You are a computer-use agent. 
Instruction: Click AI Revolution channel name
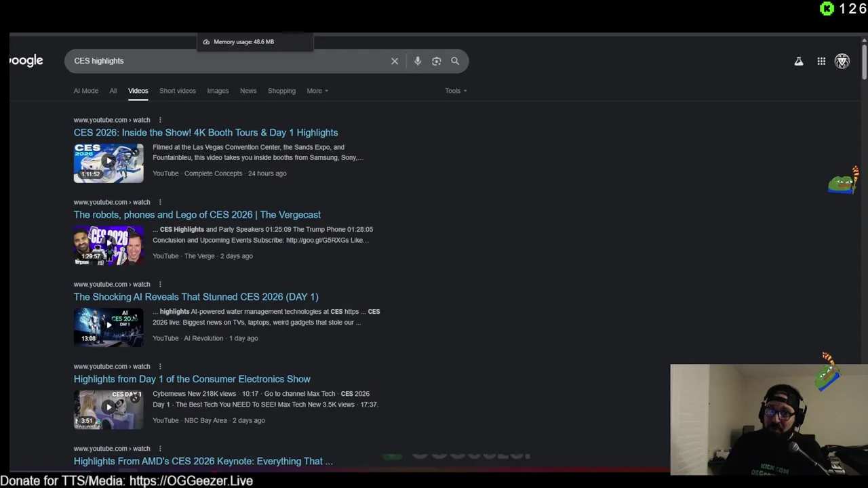click(203, 338)
